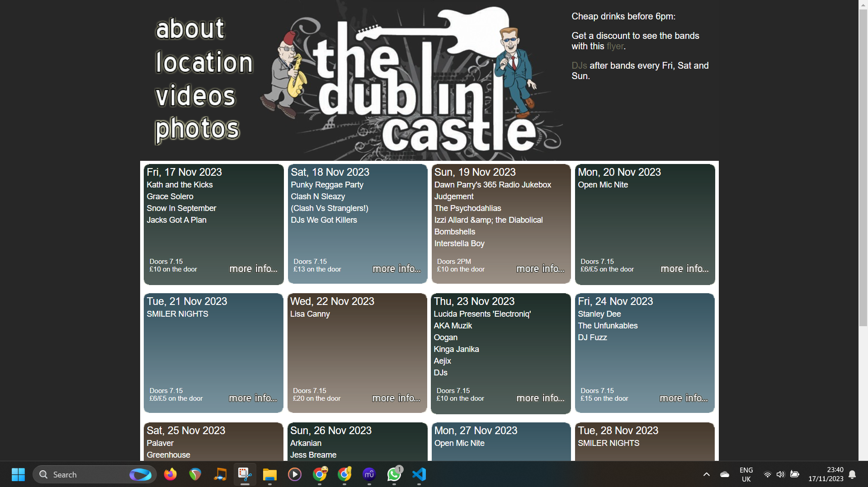This screenshot has width=868, height=487.
Task: Click the page vertical scrollbar
Action: 863,181
